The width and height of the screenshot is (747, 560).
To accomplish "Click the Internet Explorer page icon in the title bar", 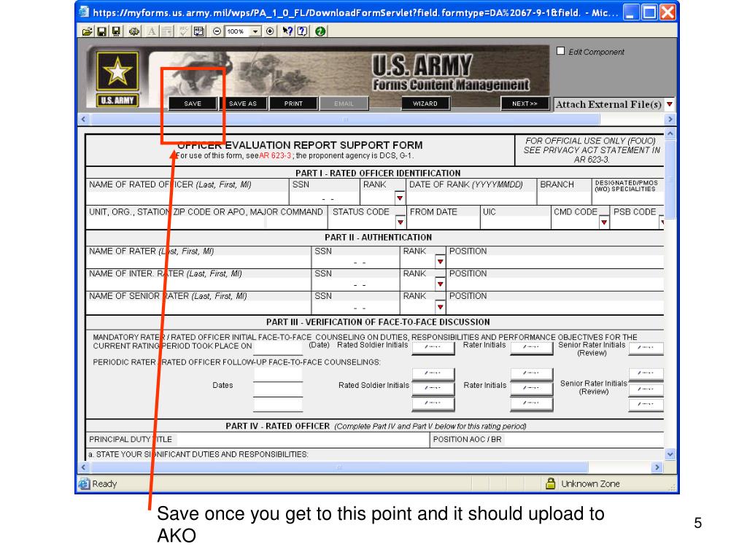I will [85, 12].
